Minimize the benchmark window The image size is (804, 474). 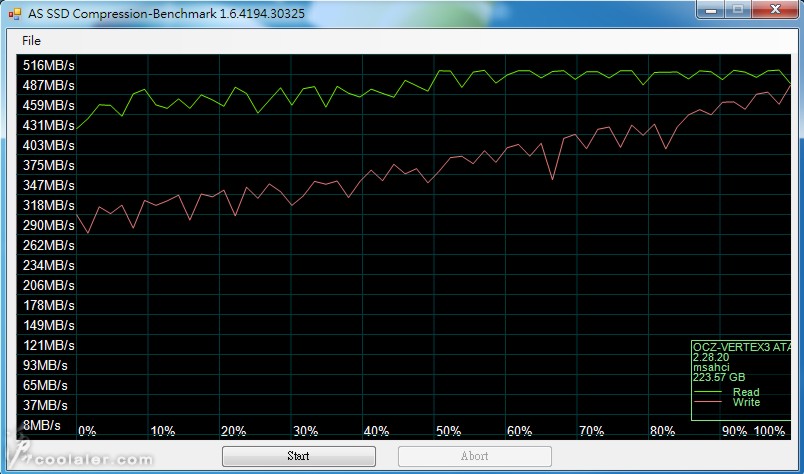(711, 10)
